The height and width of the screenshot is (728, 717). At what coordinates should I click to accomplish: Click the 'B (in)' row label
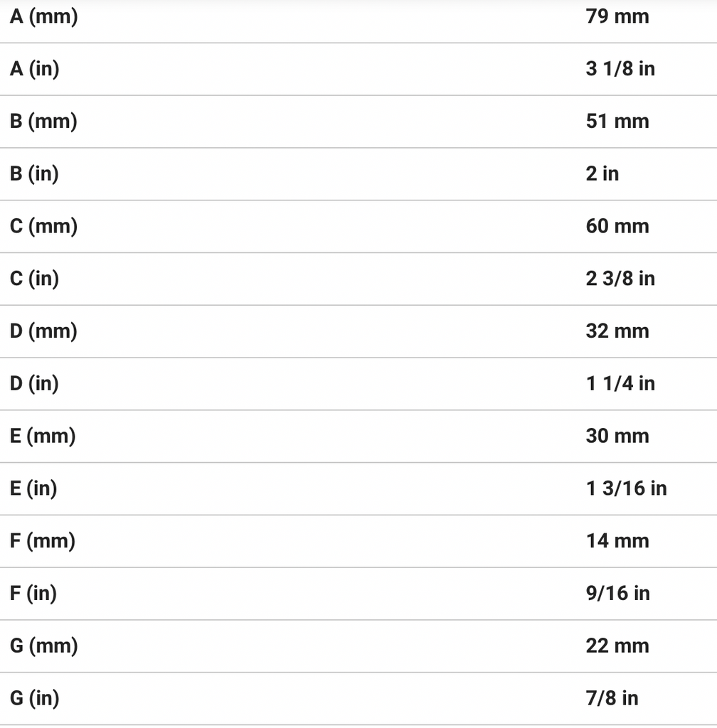click(35, 174)
